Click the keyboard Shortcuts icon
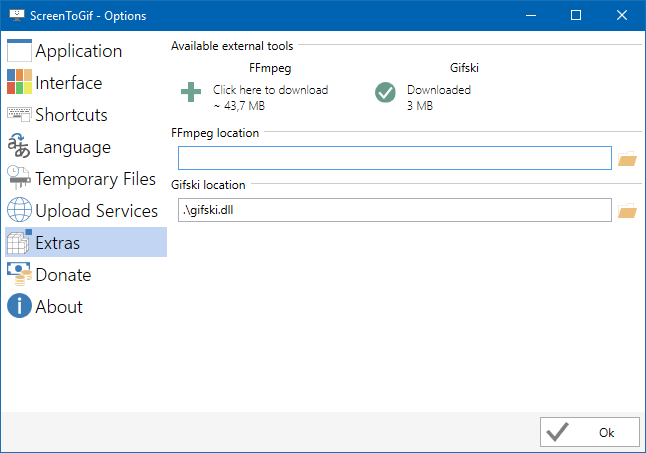The image size is (646, 453). click(x=19, y=114)
